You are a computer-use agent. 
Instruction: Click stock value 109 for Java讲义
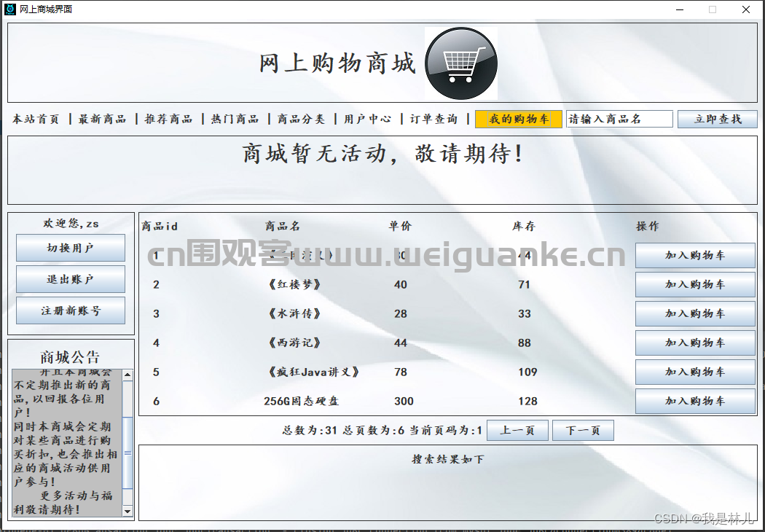pyautogui.click(x=527, y=372)
